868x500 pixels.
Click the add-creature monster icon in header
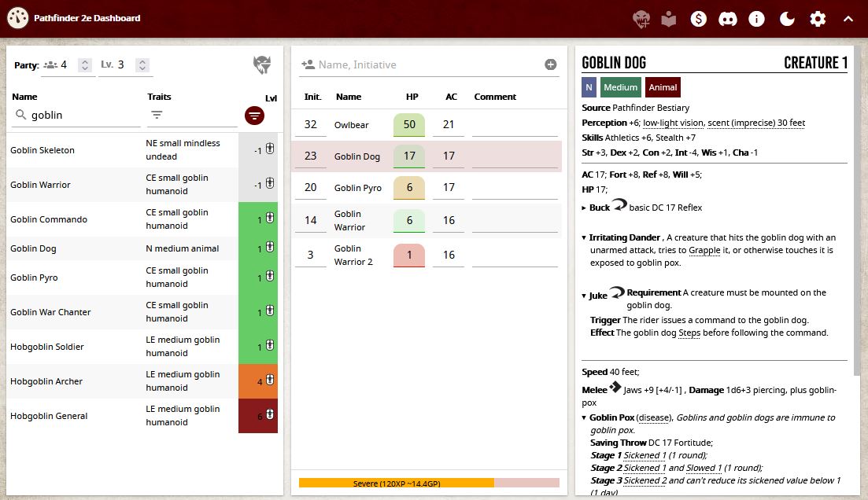pos(641,19)
